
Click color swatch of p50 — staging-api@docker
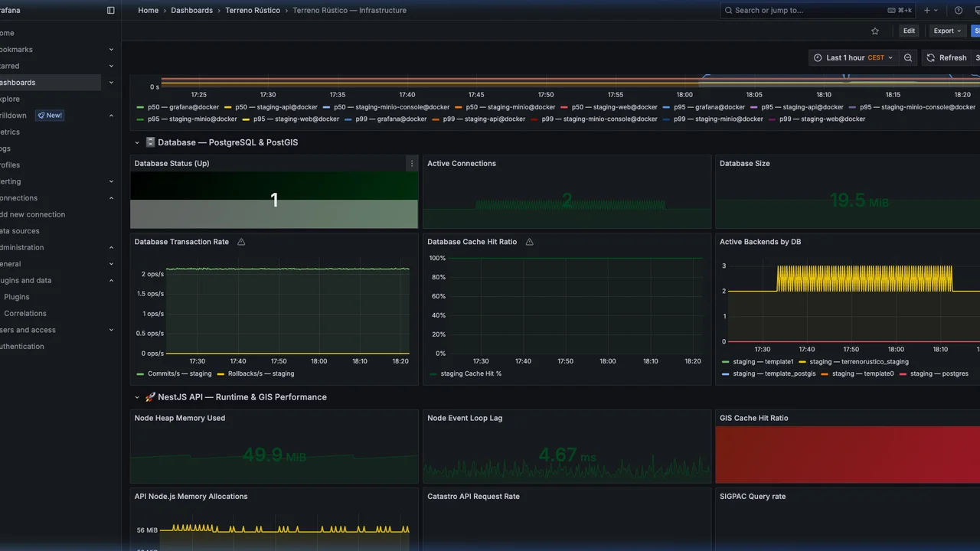tap(227, 108)
